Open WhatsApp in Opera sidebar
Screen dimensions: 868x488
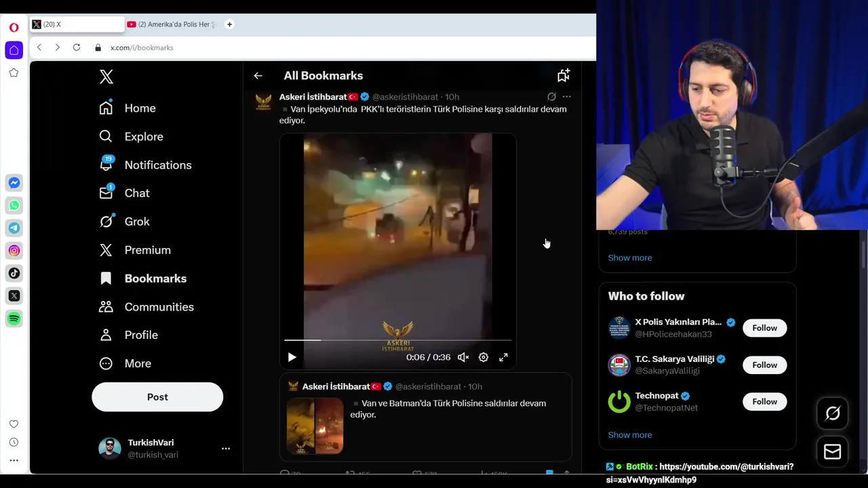14,205
